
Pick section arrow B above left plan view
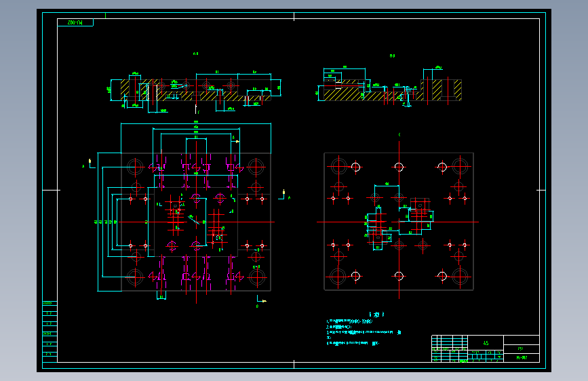pos(235,140)
